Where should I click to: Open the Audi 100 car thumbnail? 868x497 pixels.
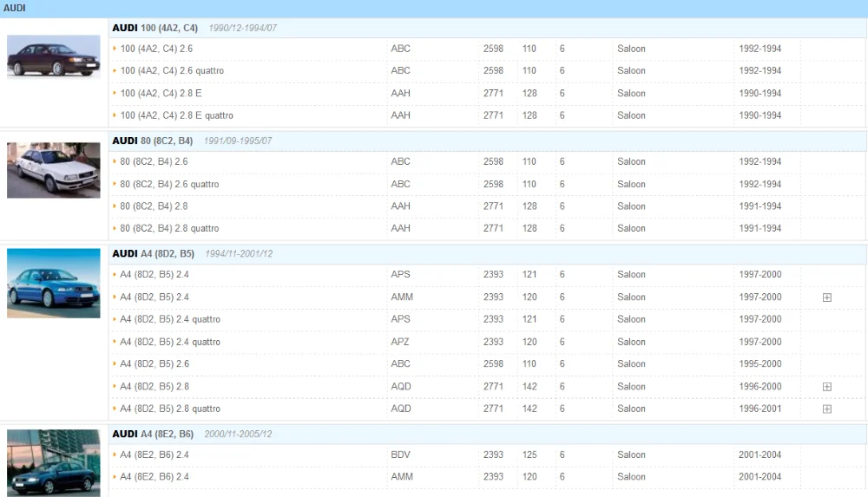click(54, 56)
